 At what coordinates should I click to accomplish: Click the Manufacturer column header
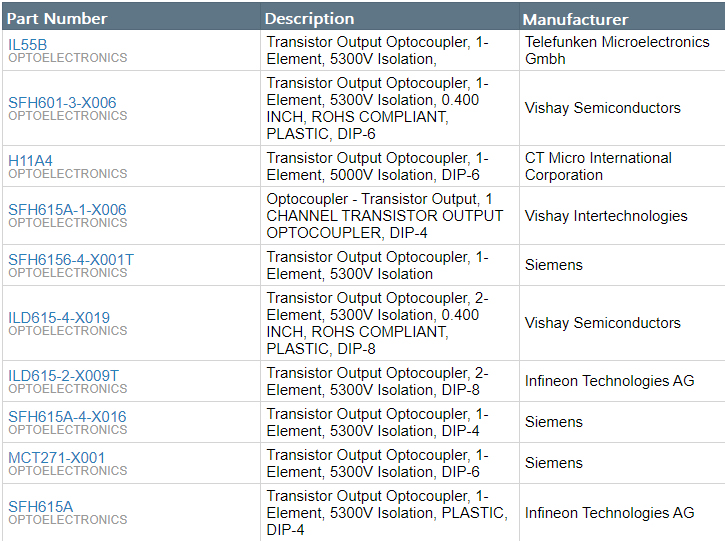coord(575,19)
